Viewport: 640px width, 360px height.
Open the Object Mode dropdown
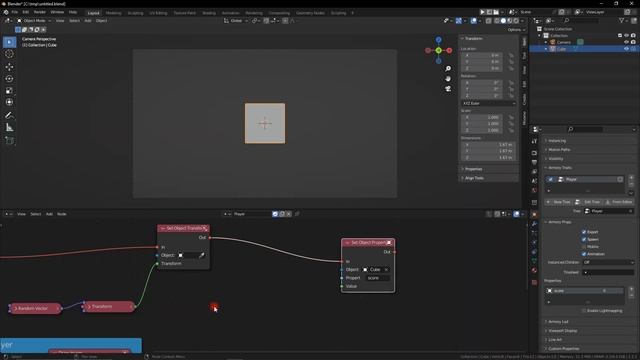(x=34, y=20)
